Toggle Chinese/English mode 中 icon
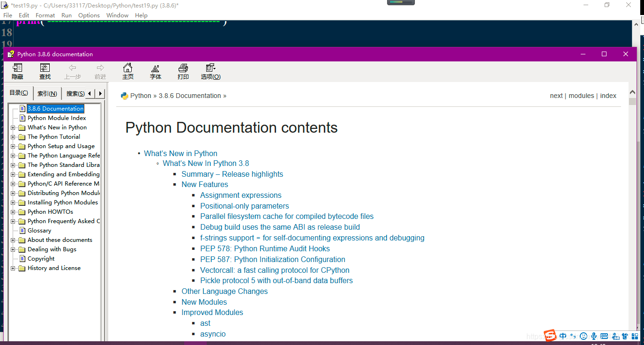Screen dimensions: 644x345 coord(563,336)
